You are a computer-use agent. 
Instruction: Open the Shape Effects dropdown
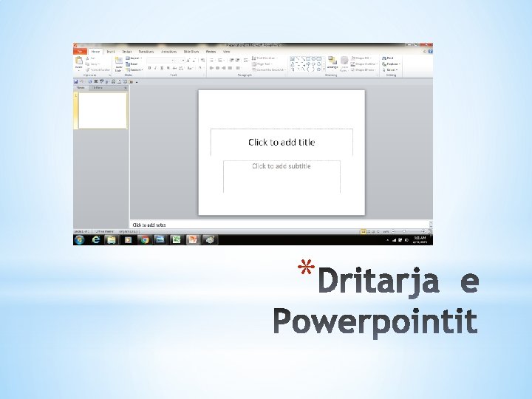pos(364,70)
